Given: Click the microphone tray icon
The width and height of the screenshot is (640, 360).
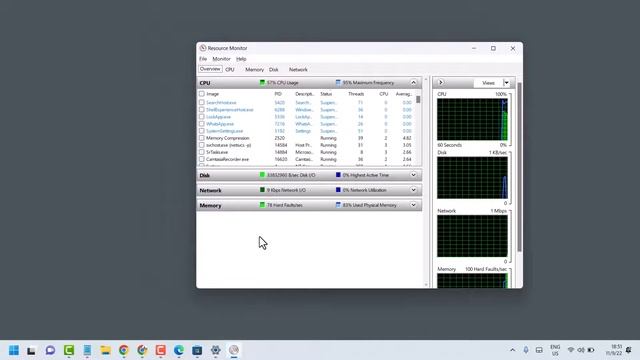Looking at the screenshot, I should tap(526, 350).
